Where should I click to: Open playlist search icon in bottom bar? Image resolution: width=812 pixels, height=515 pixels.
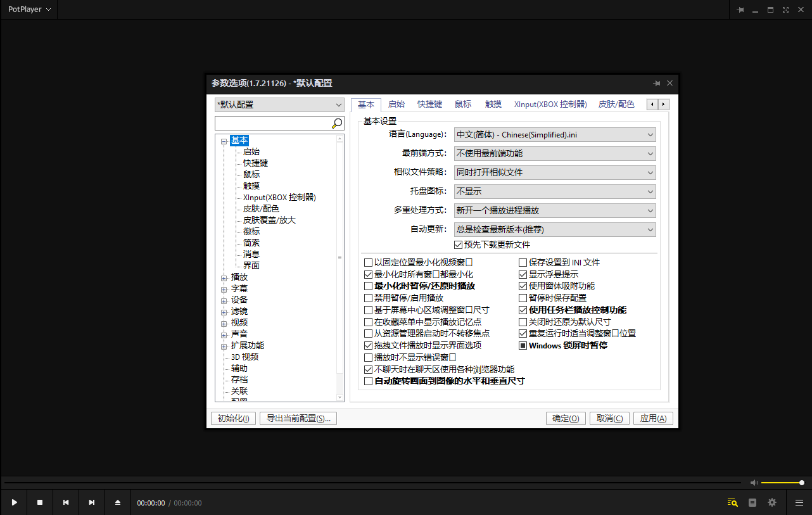(x=733, y=502)
